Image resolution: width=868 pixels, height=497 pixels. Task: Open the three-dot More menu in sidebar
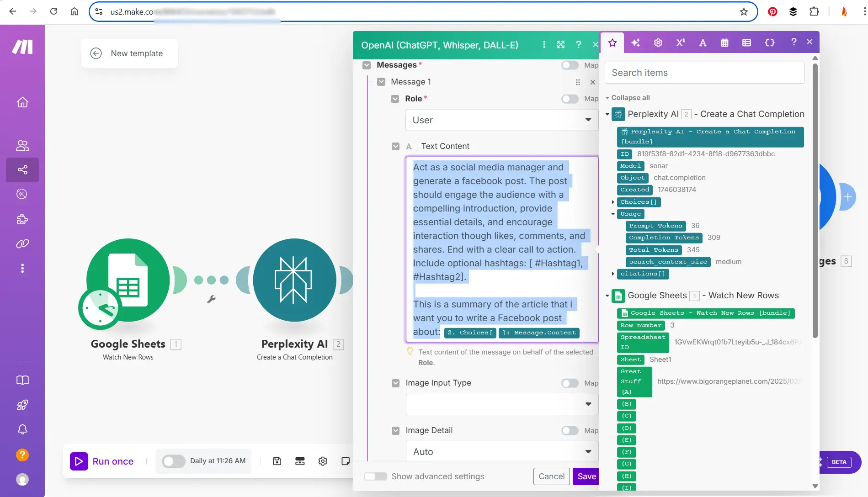click(22, 268)
